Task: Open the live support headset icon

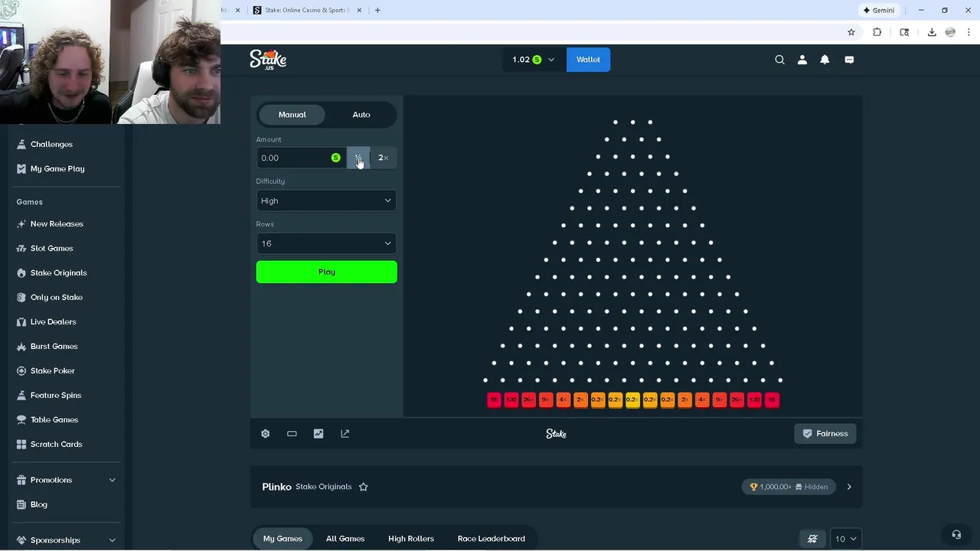Action: [956, 535]
